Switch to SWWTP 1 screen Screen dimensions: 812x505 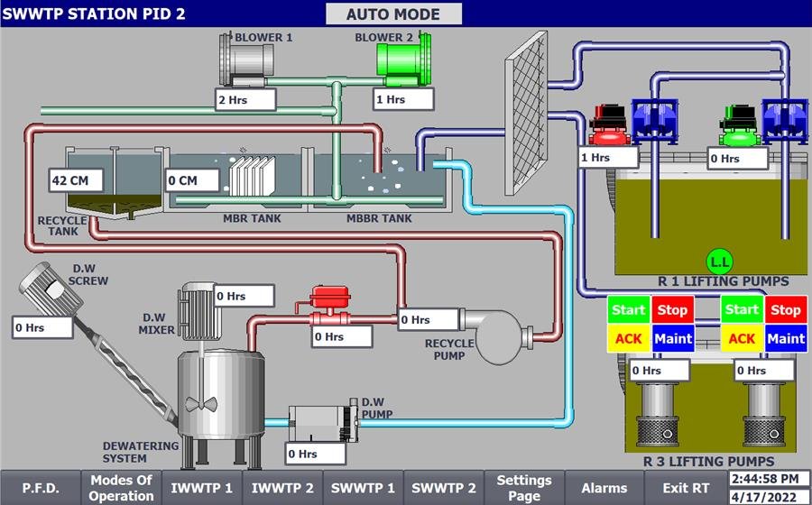pyautogui.click(x=363, y=488)
